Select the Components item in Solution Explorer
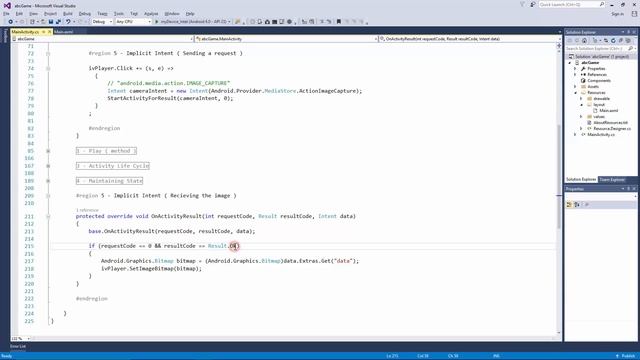 [599, 81]
